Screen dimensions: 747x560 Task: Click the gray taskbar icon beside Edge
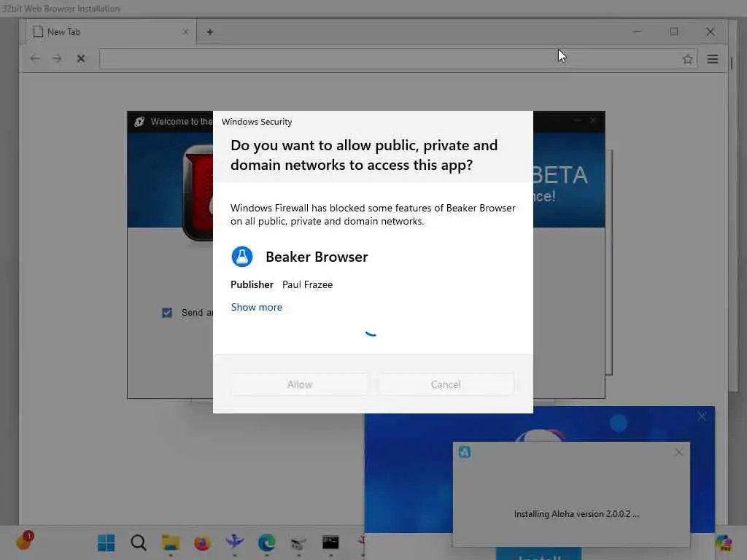298,542
